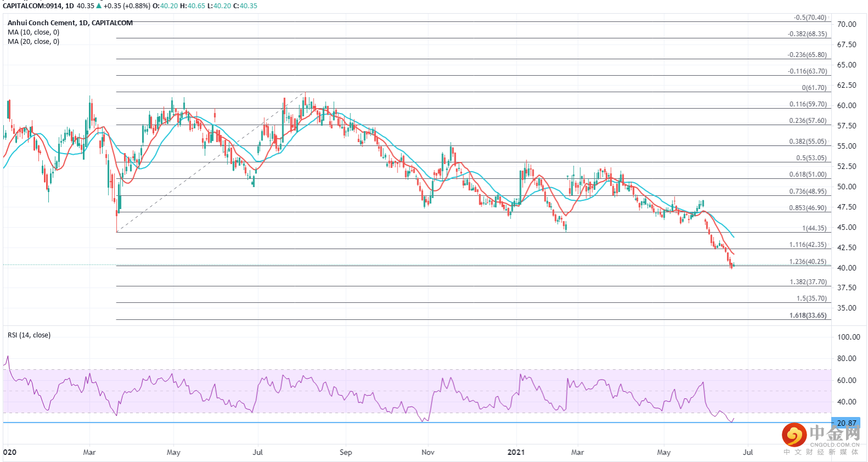Screen dimensions: 868x462
Task: Click the Sep label on time axis
Action: tap(346, 452)
